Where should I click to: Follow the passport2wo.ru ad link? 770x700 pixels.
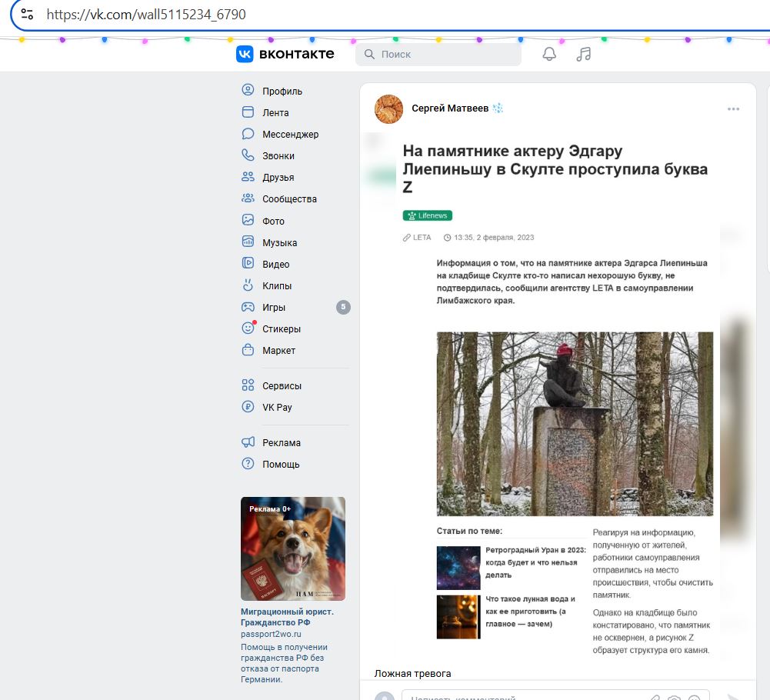[x=271, y=634]
